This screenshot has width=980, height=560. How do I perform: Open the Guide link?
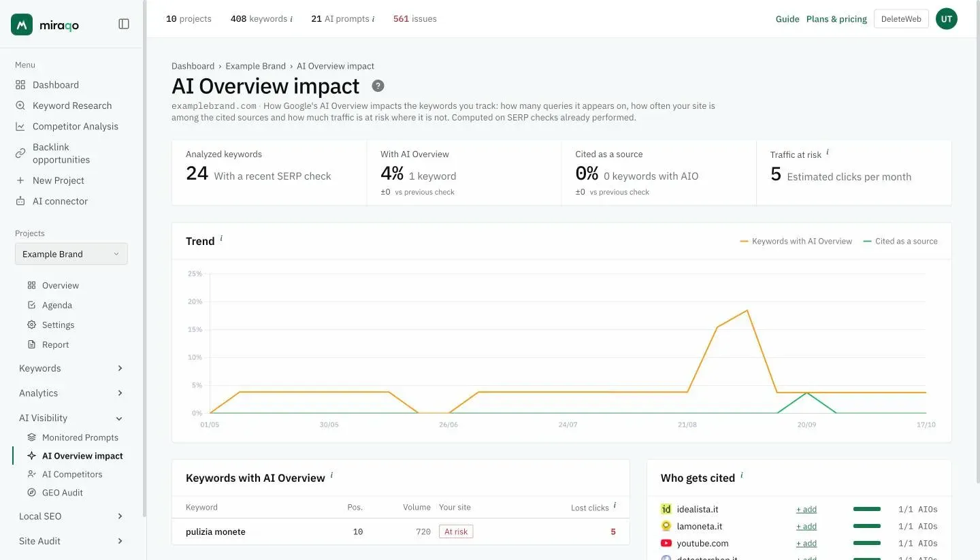(787, 19)
